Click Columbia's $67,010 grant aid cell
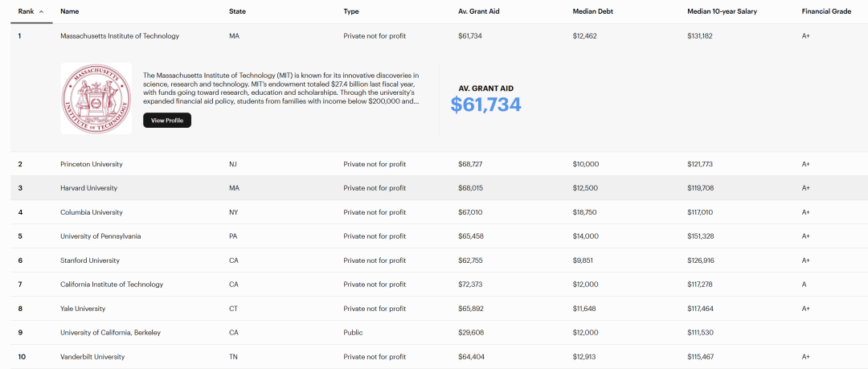 (470, 212)
